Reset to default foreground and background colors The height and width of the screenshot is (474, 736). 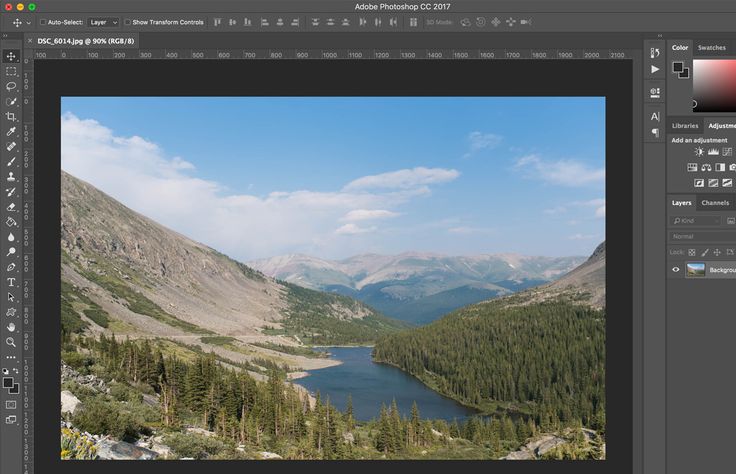pyautogui.click(x=6, y=371)
